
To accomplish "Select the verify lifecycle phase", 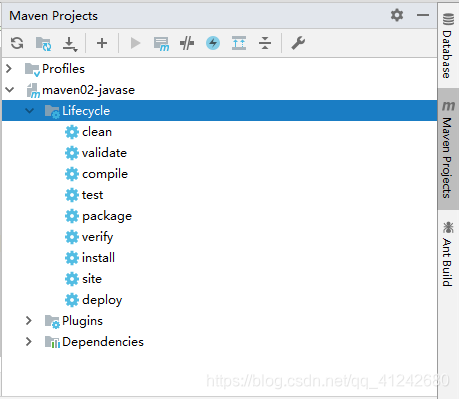I will (x=97, y=237).
